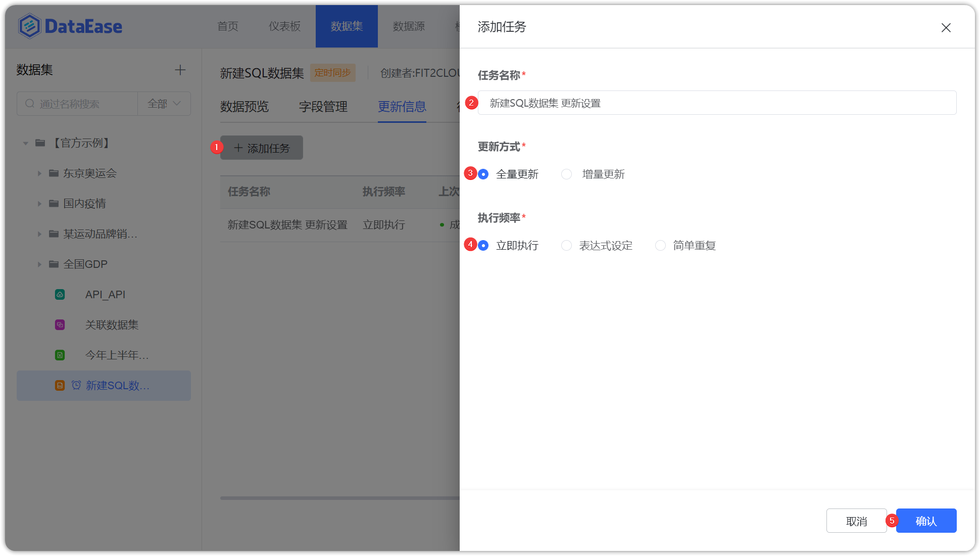
Task: Click the 添加任务 button
Action: (x=262, y=148)
